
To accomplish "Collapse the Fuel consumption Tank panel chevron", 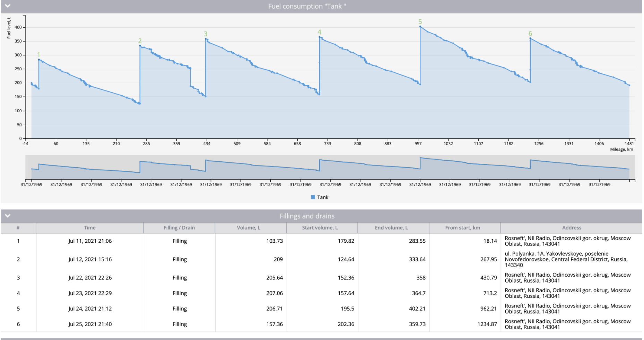I will 7,6.
